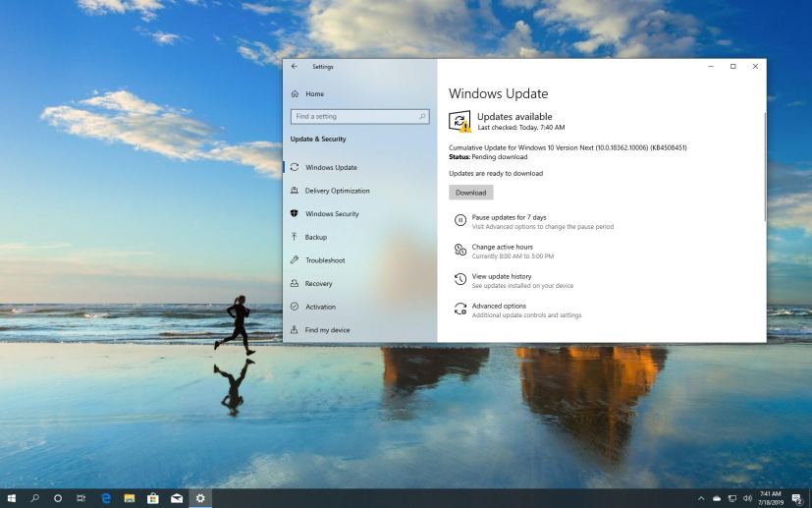This screenshot has height=508, width=812.
Task: Click the Delivery Optimization icon
Action: tap(295, 191)
